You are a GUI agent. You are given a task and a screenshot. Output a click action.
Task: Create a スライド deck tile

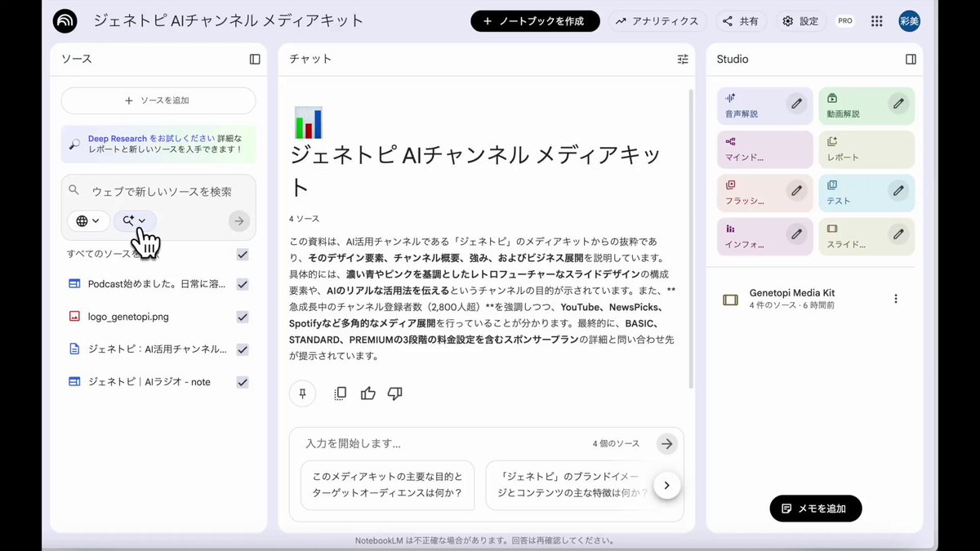(x=866, y=237)
